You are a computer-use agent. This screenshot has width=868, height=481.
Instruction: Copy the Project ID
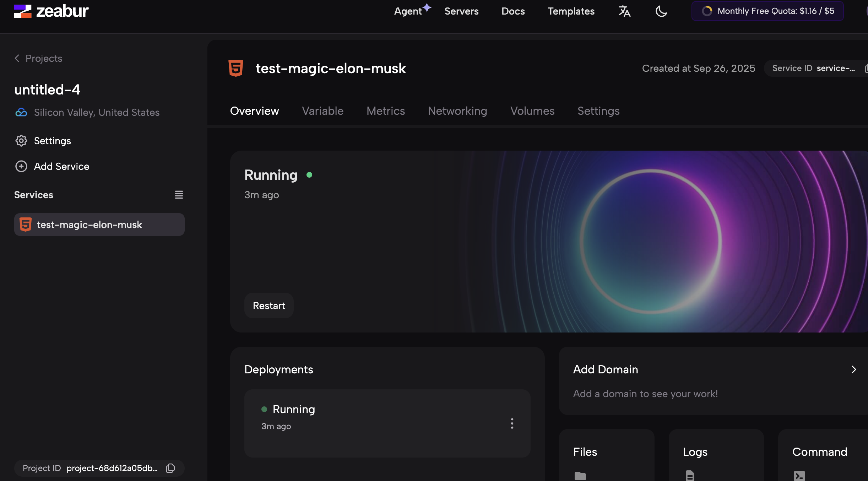point(170,468)
